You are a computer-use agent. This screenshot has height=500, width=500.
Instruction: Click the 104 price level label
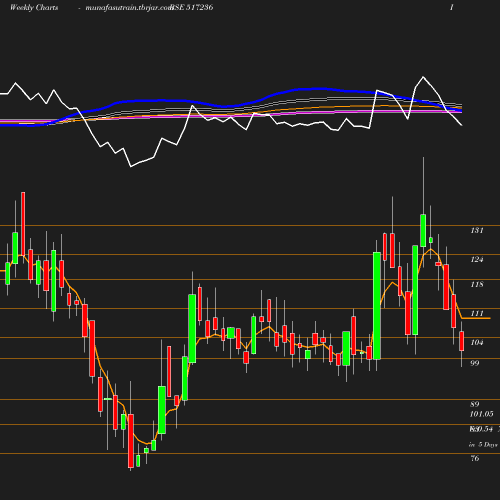tap(477, 342)
